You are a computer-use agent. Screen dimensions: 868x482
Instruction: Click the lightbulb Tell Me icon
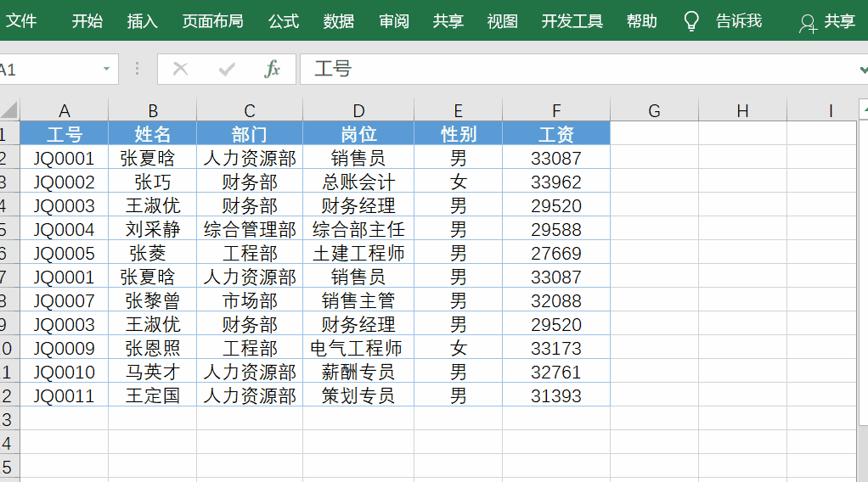click(691, 21)
